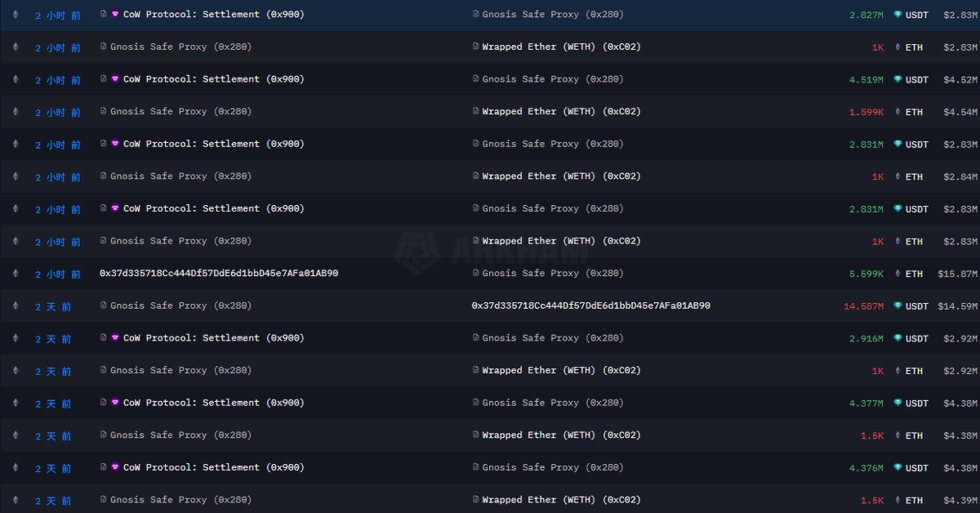Open the '2 小时 前' timestamp in 5.599K ETH row
Viewport: 980px width, 513px height.
tap(58, 274)
